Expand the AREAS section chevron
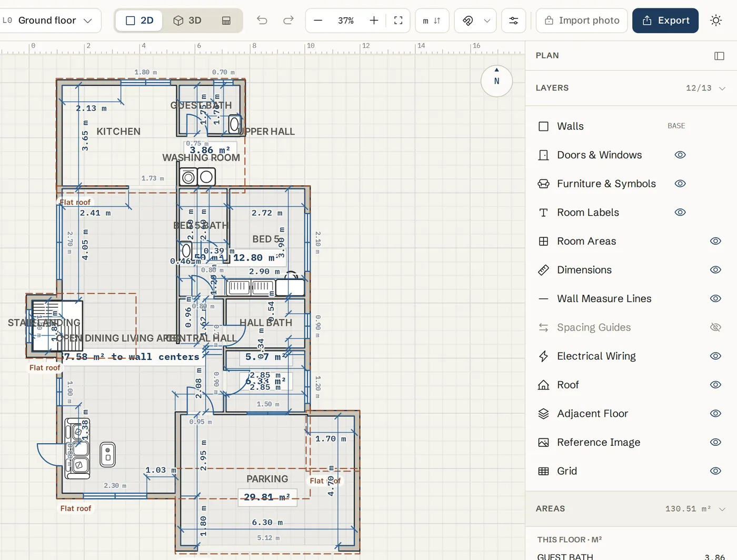Viewport: 737px width, 560px height. 722,509
